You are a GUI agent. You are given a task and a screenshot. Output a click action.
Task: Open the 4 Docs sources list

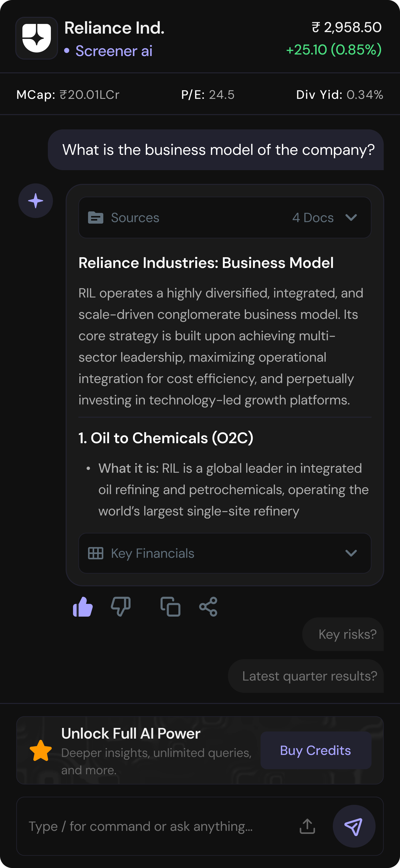[x=313, y=218]
